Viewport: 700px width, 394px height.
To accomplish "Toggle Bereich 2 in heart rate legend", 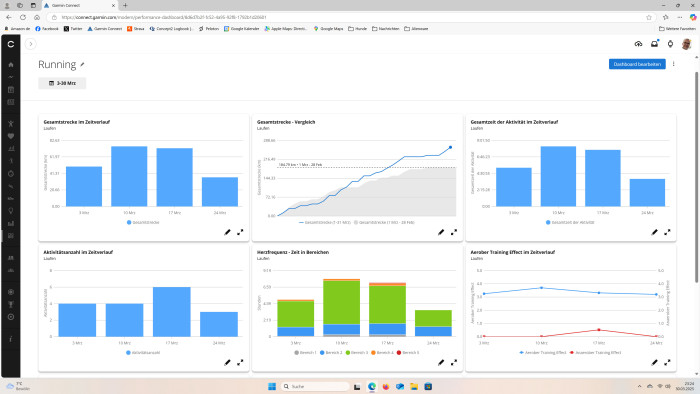I will 331,353.
